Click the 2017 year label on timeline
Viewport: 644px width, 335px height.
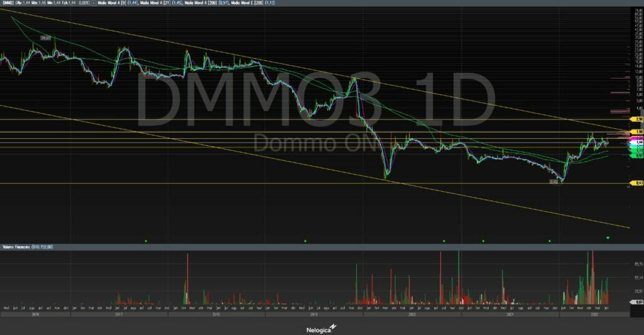tap(118, 312)
